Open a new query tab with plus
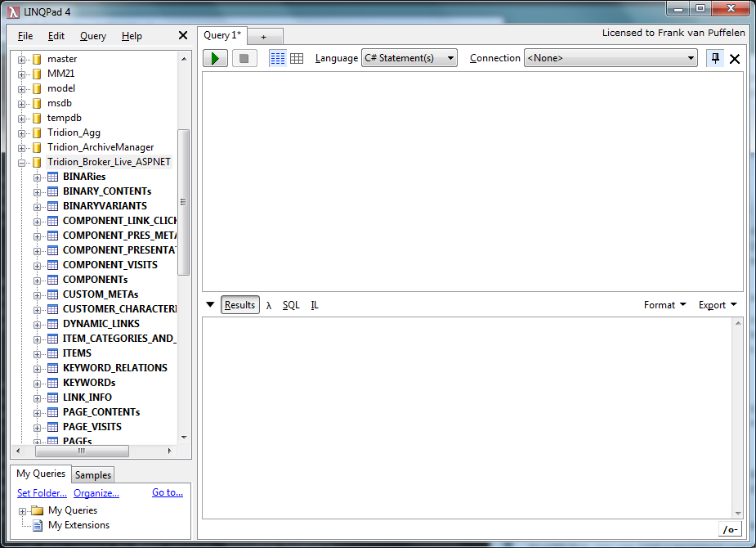Viewport: 756px width, 548px height. (x=264, y=37)
